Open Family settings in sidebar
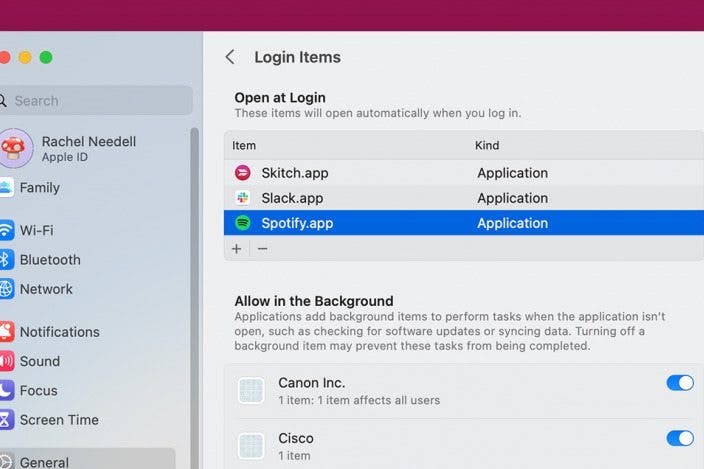Viewport: 704px width, 469px height. pos(40,188)
